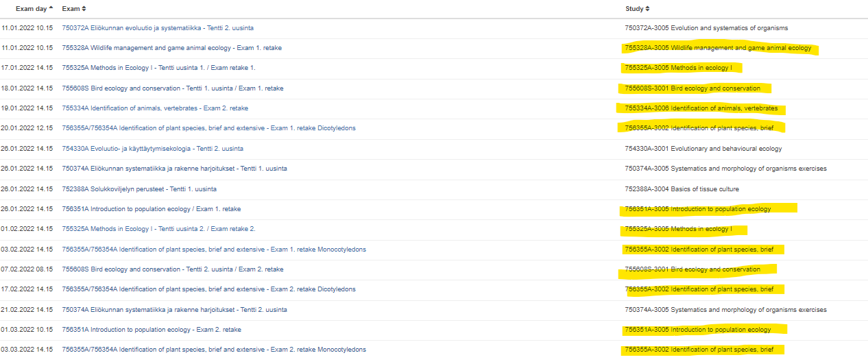Select Bird ecology Exam 1. retake entry
868x364 pixels.
pyautogui.click(x=172, y=88)
